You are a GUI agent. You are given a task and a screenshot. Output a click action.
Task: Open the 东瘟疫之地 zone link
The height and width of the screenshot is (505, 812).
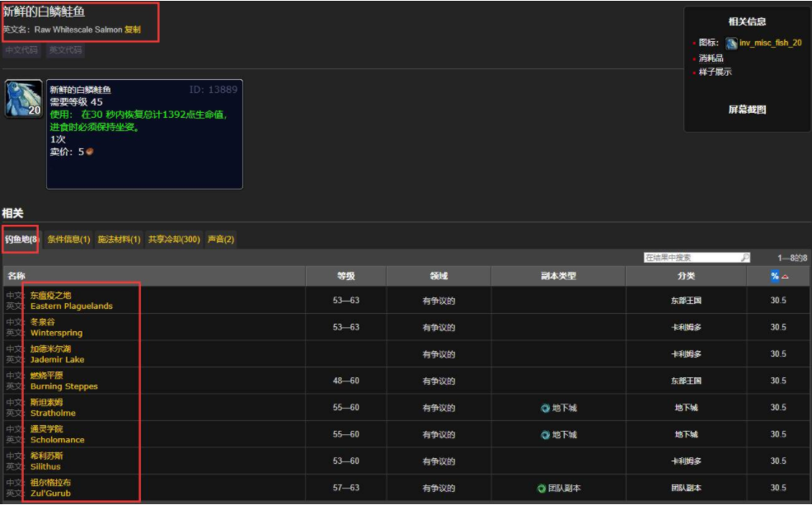[x=51, y=296]
